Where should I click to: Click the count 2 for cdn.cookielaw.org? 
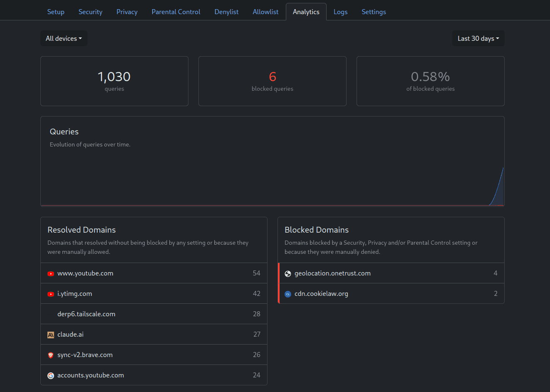(x=495, y=294)
